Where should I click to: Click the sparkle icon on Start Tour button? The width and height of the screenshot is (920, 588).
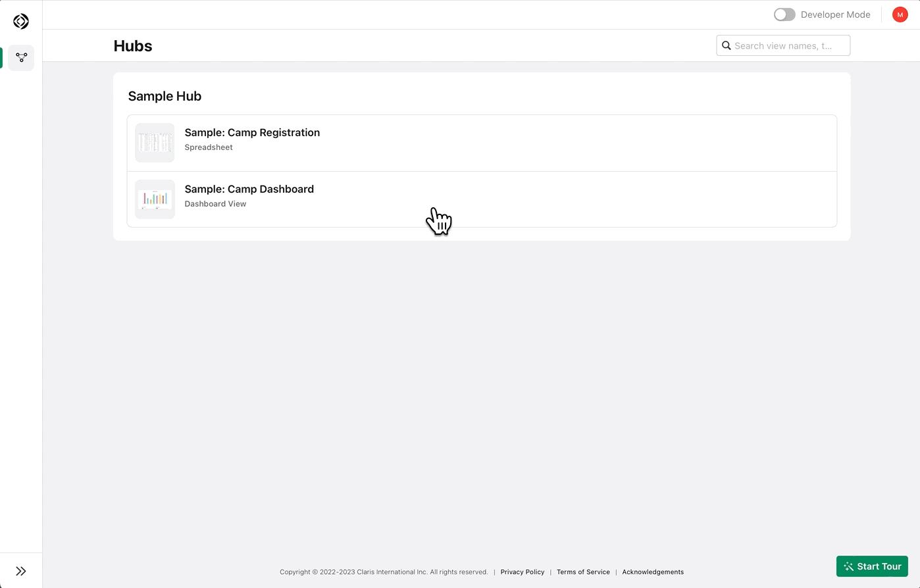(848, 566)
